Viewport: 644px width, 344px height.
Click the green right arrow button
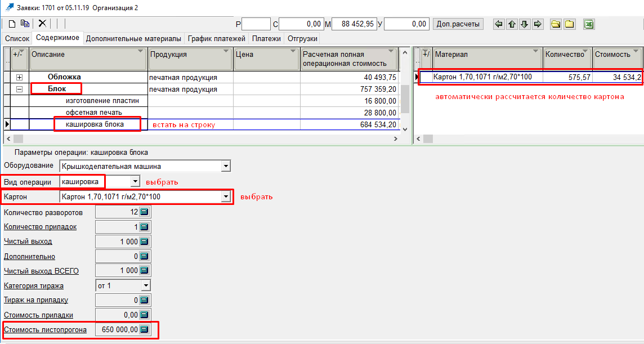coord(537,24)
